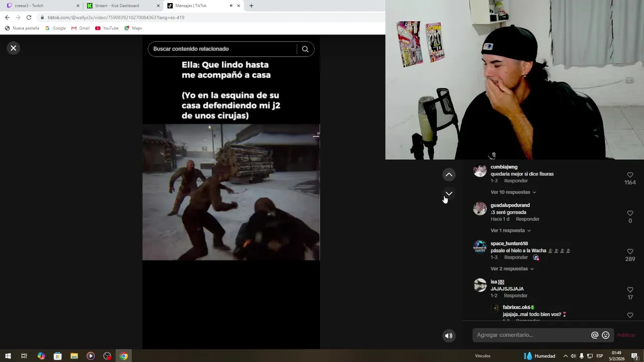The width and height of the screenshot is (644, 362).
Task: Open Task View in the taskbar
Action: tap(24, 356)
